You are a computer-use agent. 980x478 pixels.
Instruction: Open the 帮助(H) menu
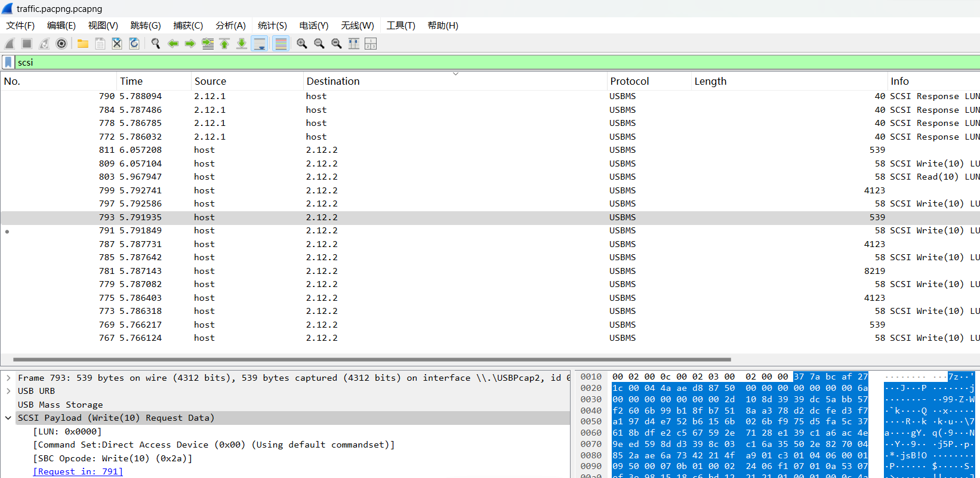pyautogui.click(x=443, y=26)
